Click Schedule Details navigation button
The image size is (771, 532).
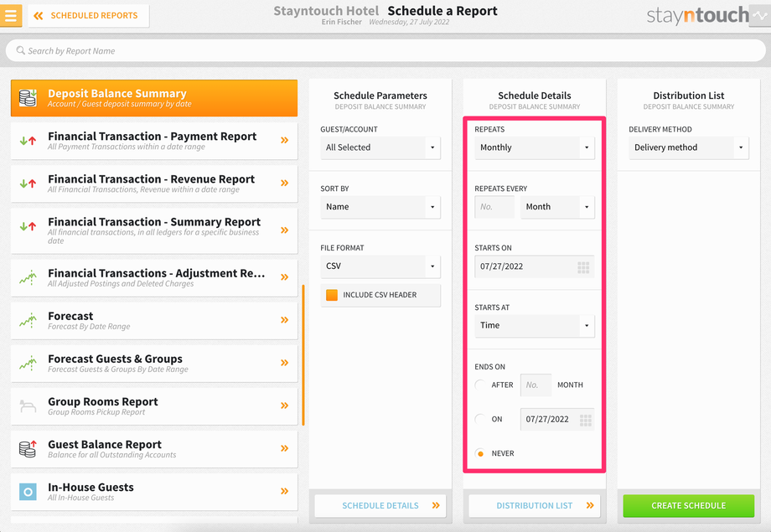(x=380, y=505)
